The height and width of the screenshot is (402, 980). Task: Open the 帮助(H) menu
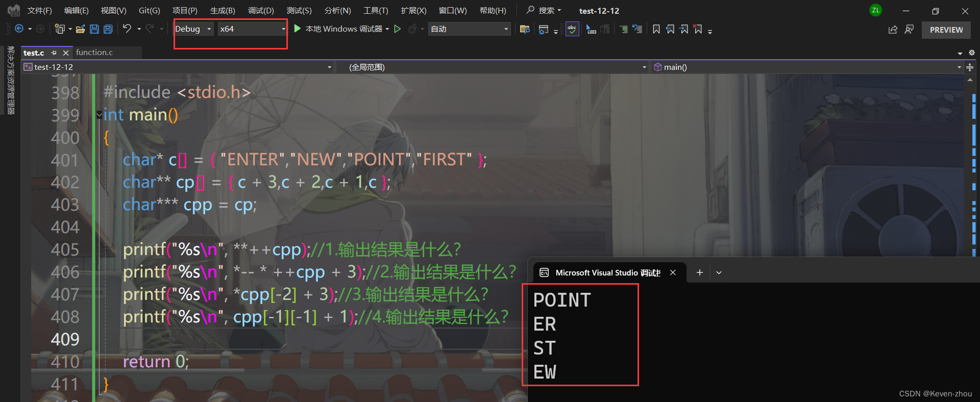coord(493,11)
